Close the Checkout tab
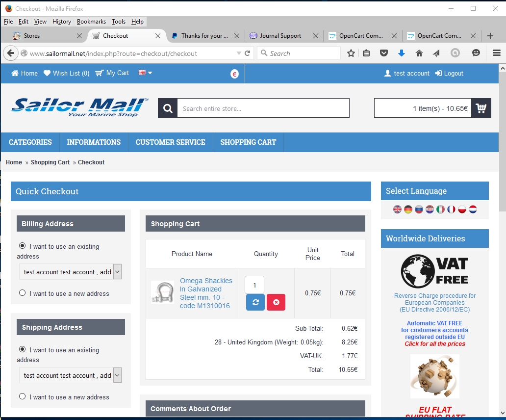The height and width of the screenshot is (420, 506). [158, 36]
